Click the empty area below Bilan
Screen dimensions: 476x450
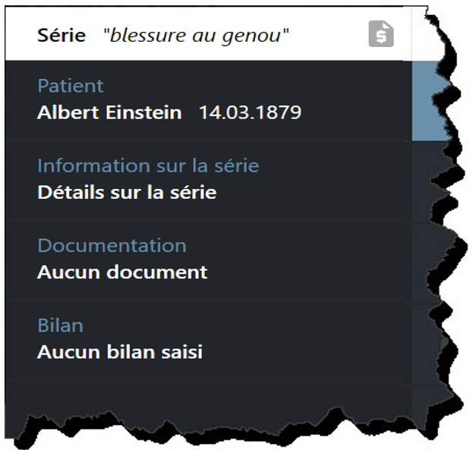[x=205, y=398]
